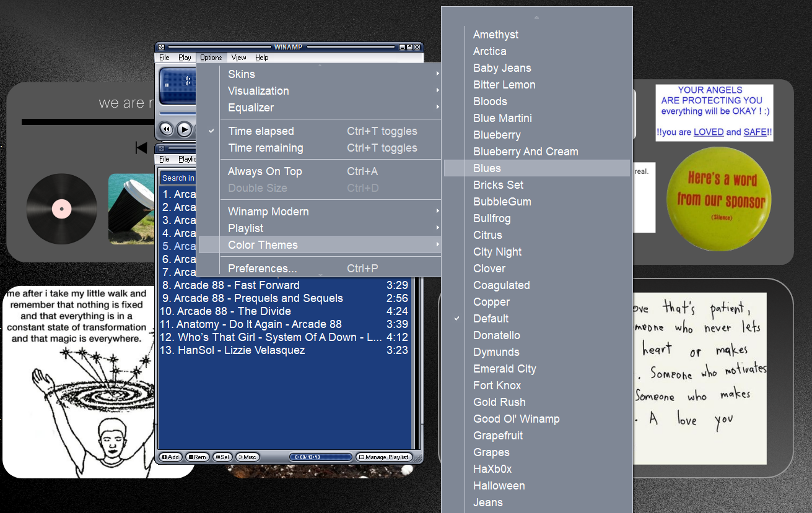The height and width of the screenshot is (513, 812).
Task: Click the yellow sponsor badge image
Action: click(719, 199)
